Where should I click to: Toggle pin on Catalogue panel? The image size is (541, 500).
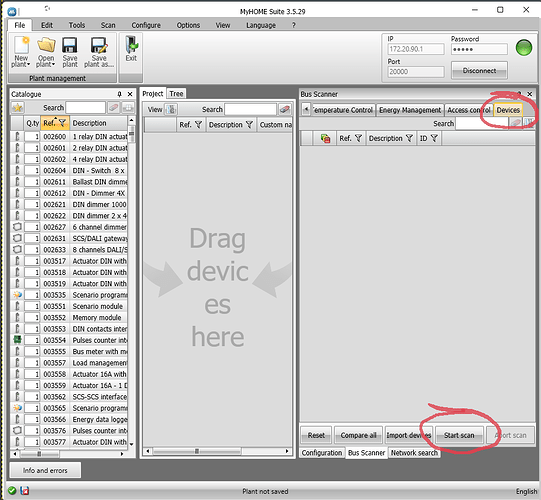[x=119, y=94]
